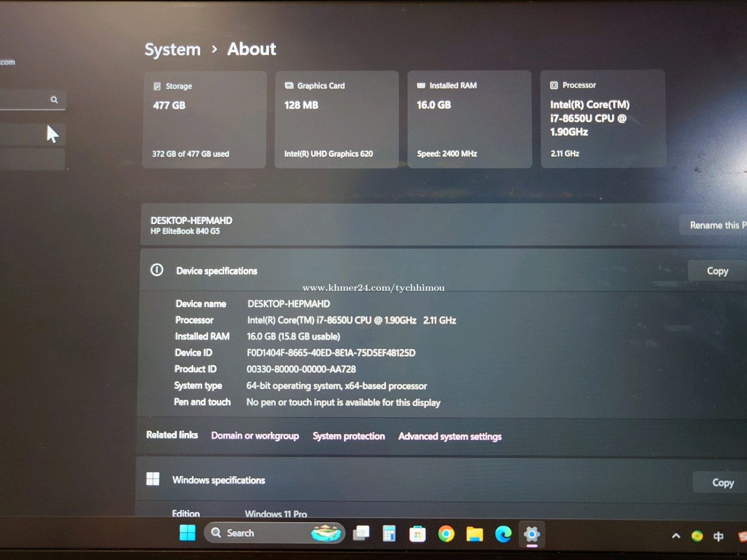Screen dimensions: 747x560
Task: Click the green tray app icon
Action: pos(697,536)
